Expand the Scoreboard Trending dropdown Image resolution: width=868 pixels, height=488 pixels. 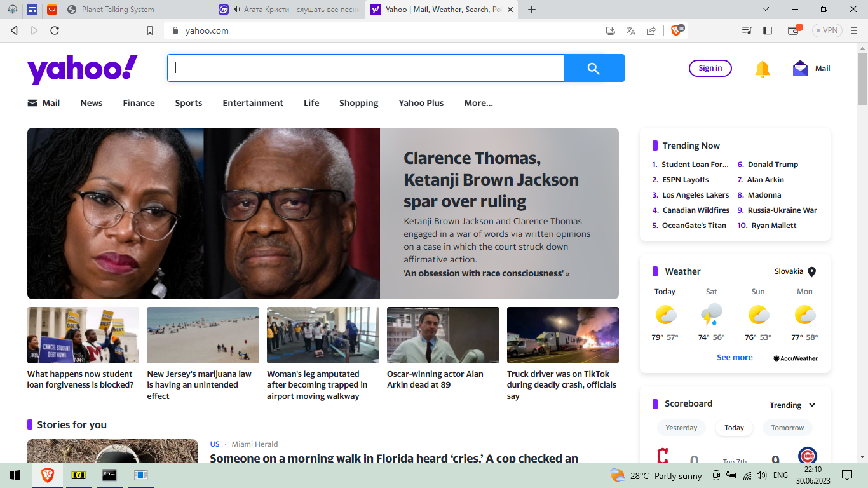coord(792,405)
